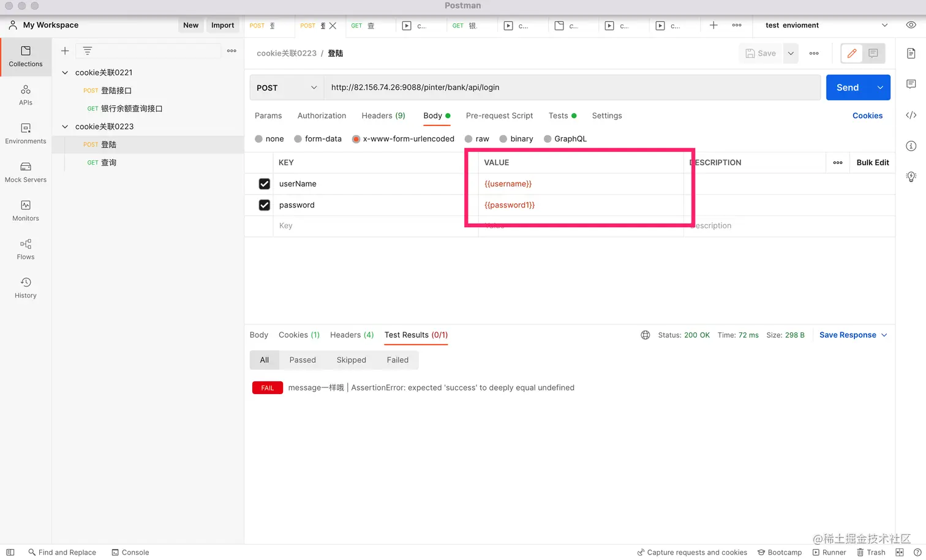Open the code snippet pane

point(911,115)
